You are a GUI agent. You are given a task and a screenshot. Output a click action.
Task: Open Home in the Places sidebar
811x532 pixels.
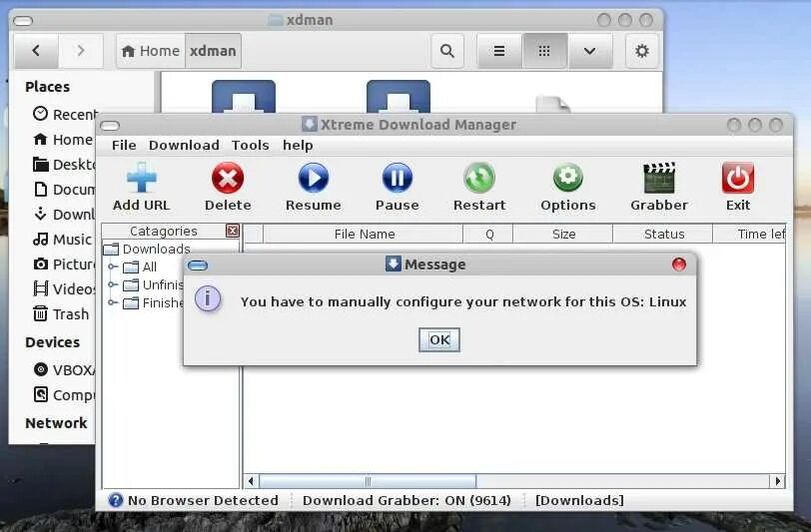tap(63, 140)
